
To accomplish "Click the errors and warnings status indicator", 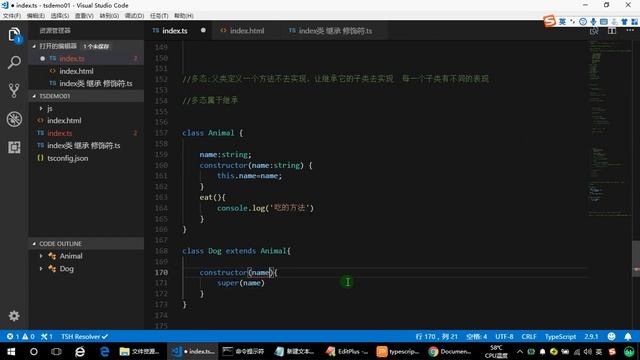I will [21, 336].
